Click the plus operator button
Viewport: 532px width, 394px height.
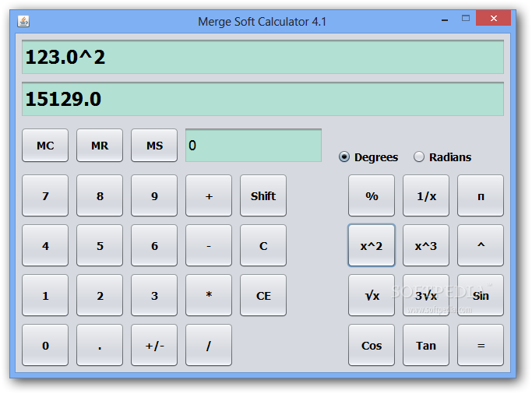[209, 195]
